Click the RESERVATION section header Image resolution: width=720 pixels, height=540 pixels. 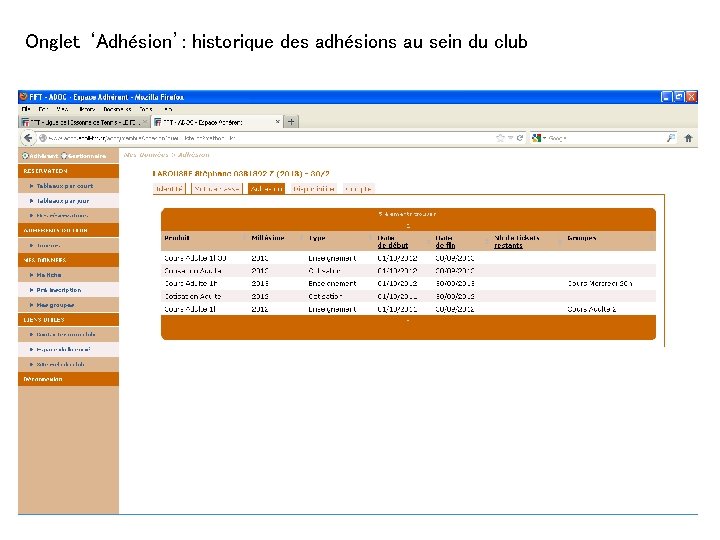click(x=68, y=171)
